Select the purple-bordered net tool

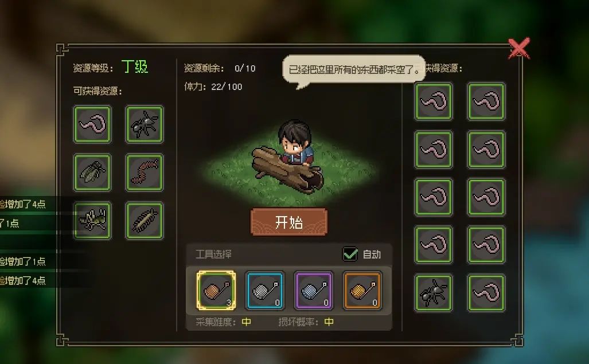click(314, 291)
